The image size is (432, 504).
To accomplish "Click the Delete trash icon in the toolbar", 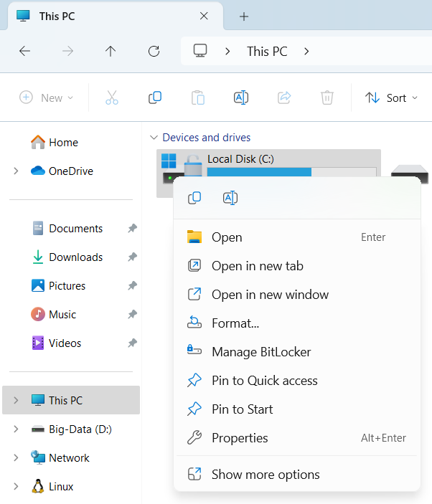I will (327, 98).
